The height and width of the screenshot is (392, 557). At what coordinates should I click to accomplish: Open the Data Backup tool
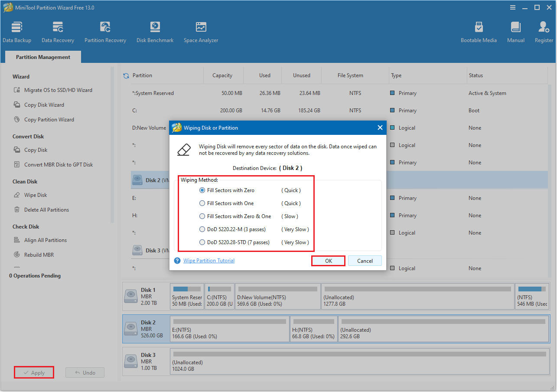[x=17, y=31]
